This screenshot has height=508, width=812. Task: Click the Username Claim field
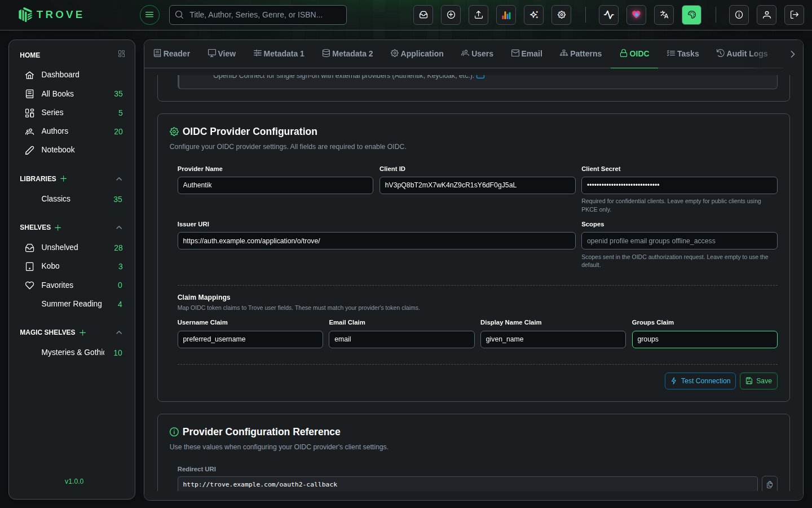(250, 339)
